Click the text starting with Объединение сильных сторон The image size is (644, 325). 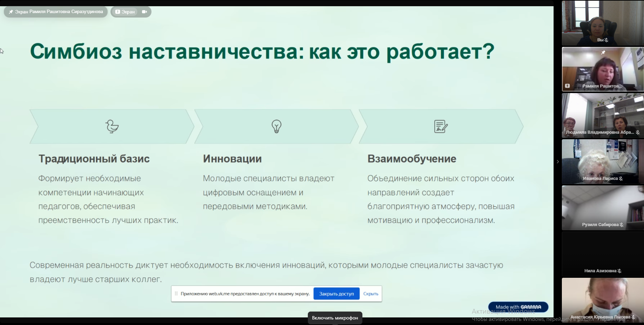tap(441, 199)
